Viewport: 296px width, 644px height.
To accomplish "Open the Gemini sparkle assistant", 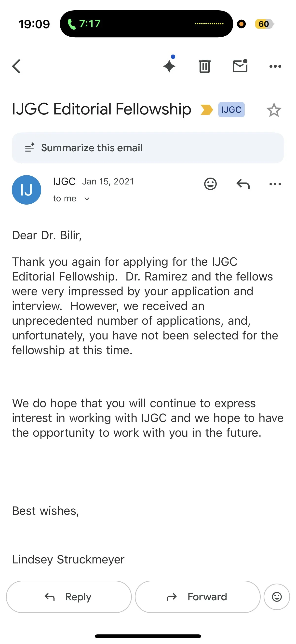I will coord(169,66).
